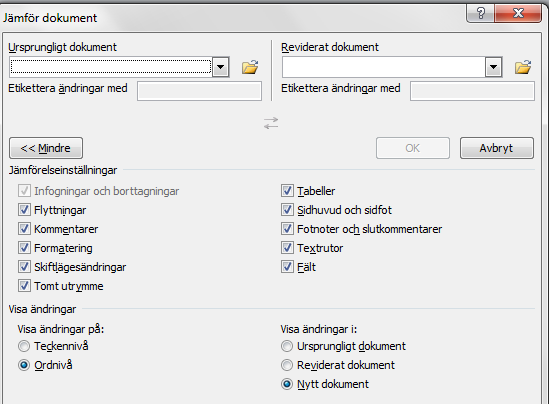Disable the Formatering checkbox
The height and width of the screenshot is (404, 549).
click(24, 248)
